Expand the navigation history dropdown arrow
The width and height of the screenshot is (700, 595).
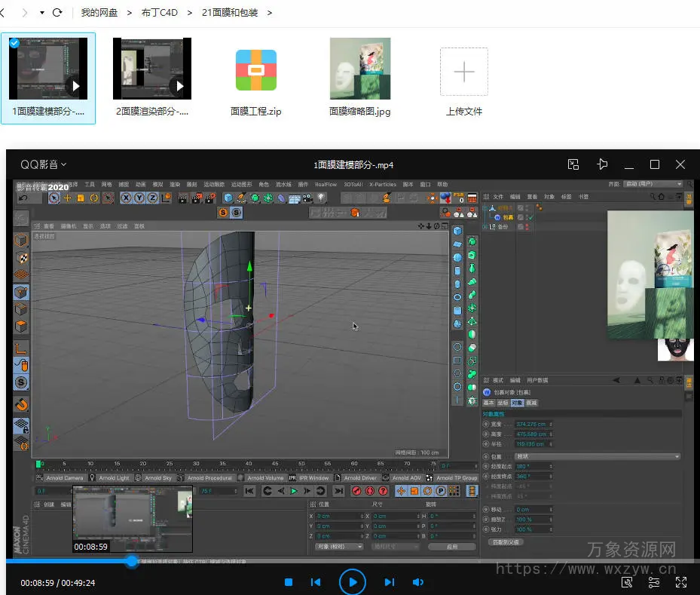coord(41,13)
